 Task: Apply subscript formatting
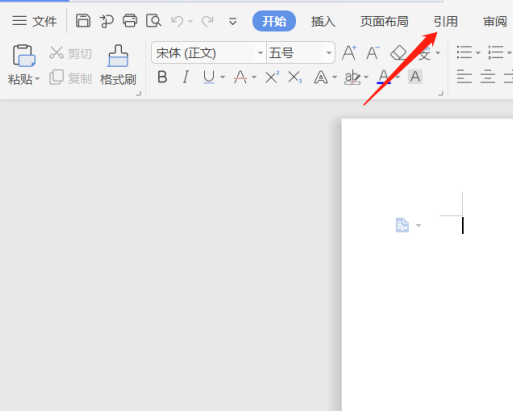[295, 77]
